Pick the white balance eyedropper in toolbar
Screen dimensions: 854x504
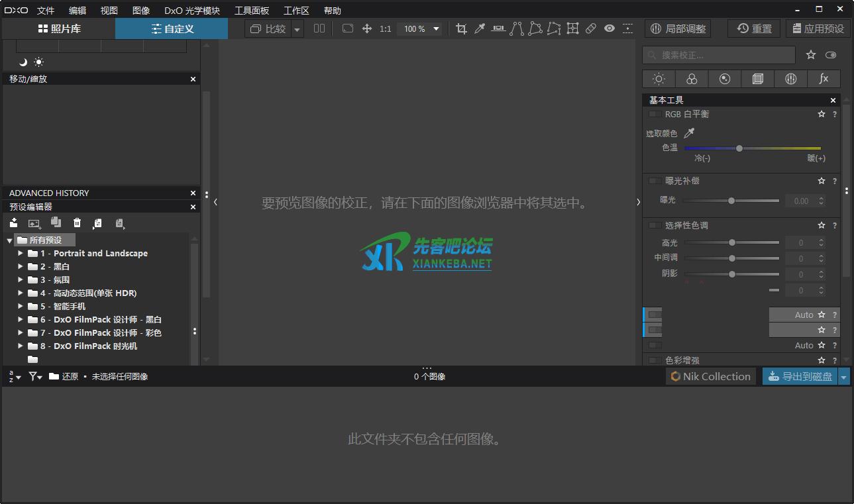coord(480,28)
